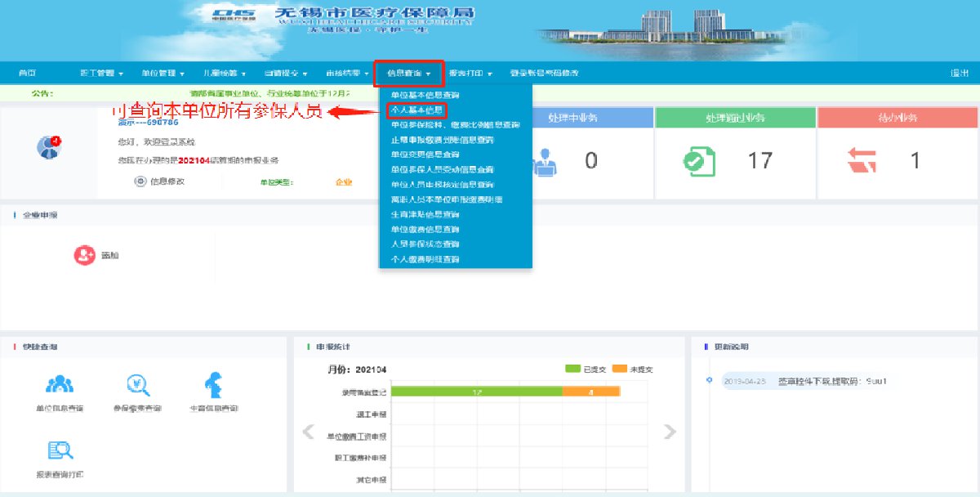Expand the 单位管理 dropdown menu
Viewport: 980px width, 497px height.
(x=163, y=74)
